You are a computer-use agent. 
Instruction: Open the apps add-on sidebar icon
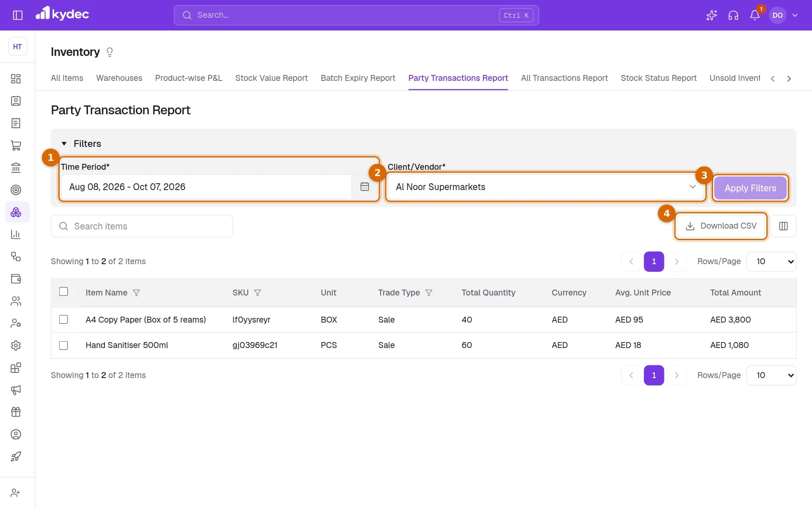click(16, 367)
